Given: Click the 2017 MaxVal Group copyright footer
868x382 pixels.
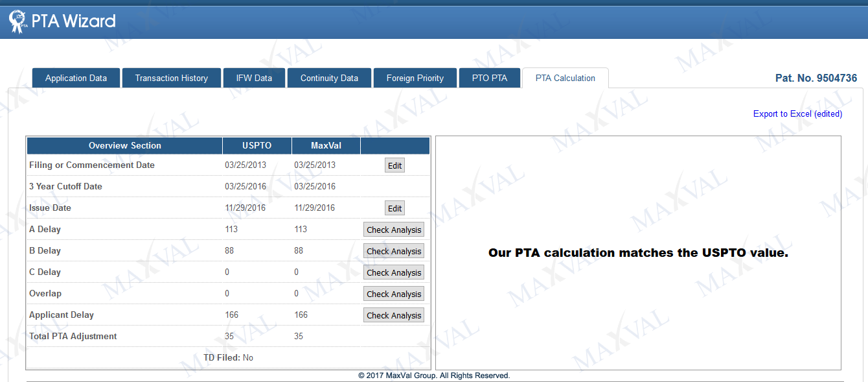Looking at the screenshot, I should pyautogui.click(x=434, y=376).
